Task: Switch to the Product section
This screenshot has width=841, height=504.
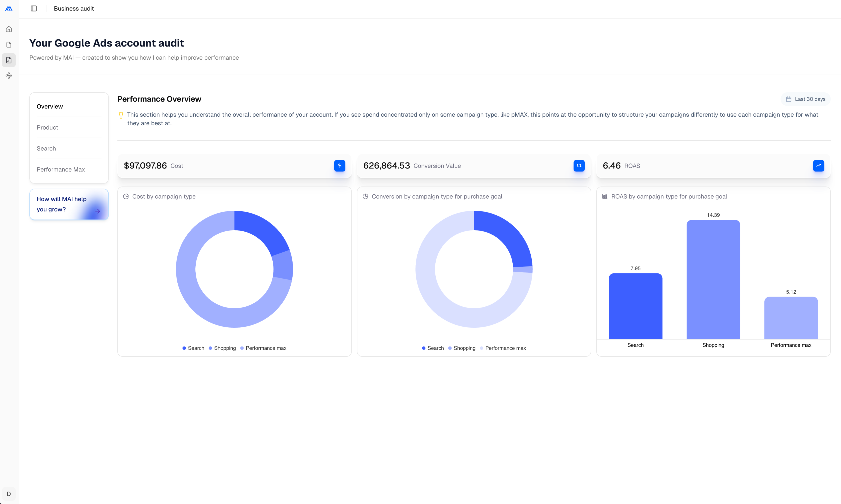Action: tap(47, 127)
